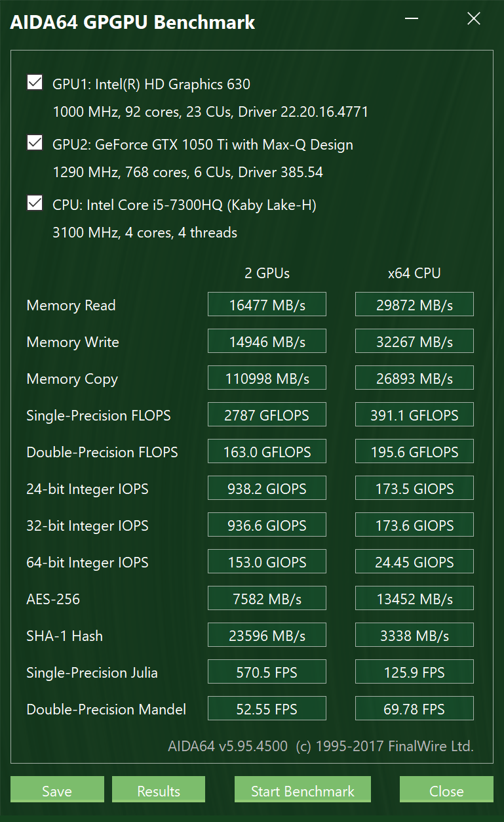Click GPU Single-Precision value 2787 GFLOPS
The width and height of the screenshot is (504, 822).
[267, 415]
